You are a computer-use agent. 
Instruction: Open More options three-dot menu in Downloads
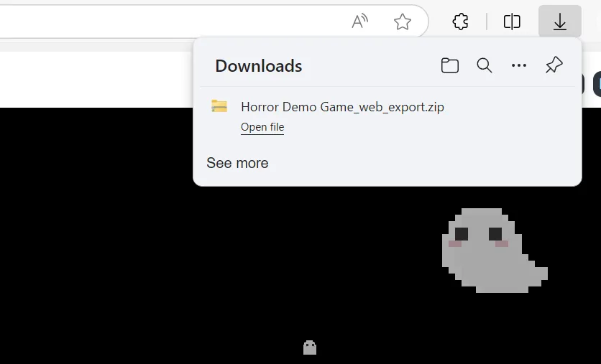tap(519, 66)
